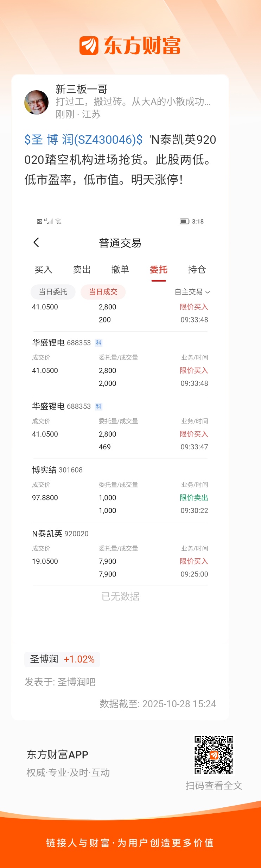Tap the 科 badge beside 华盛锂电 469 order
Image resolution: width=261 pixels, height=868 pixels.
point(98,406)
